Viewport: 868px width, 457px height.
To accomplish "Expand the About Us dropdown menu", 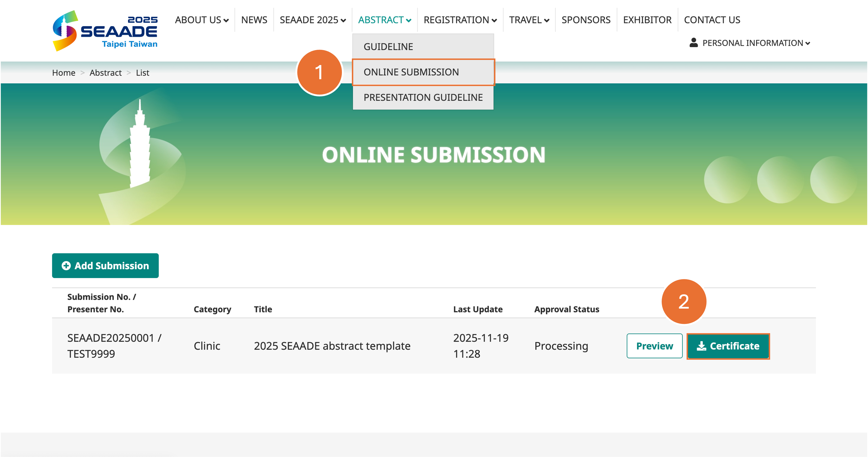I will pyautogui.click(x=202, y=20).
